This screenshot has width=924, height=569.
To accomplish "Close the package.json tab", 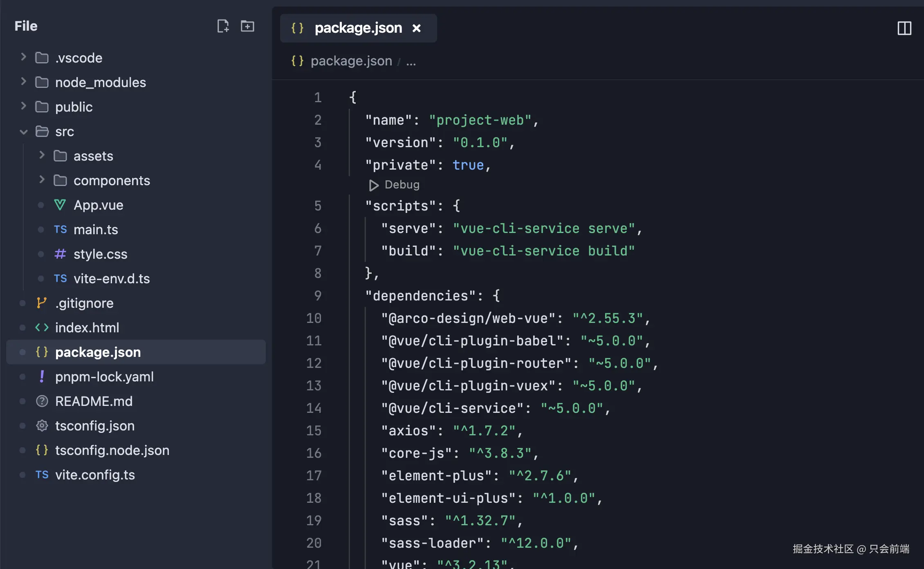I will [x=417, y=28].
